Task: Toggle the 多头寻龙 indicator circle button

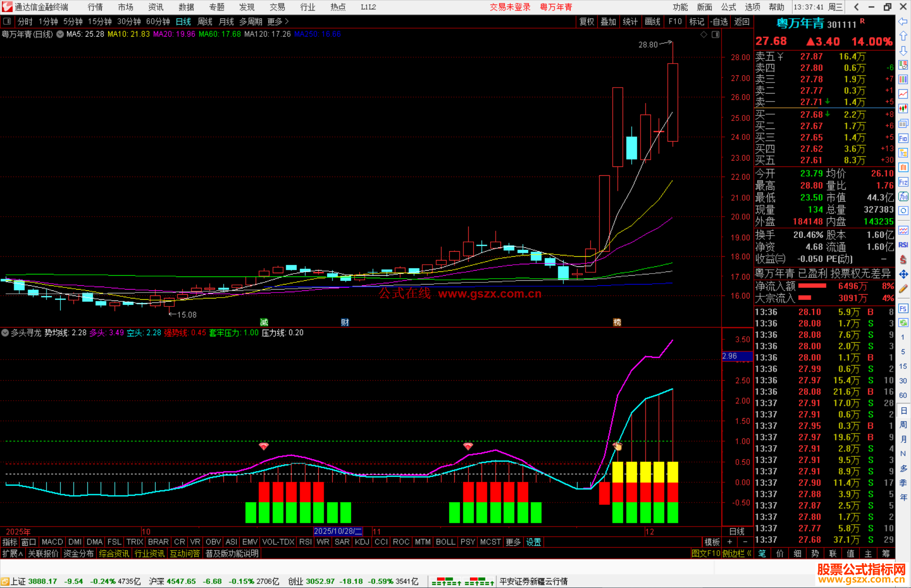Action: (x=5, y=333)
